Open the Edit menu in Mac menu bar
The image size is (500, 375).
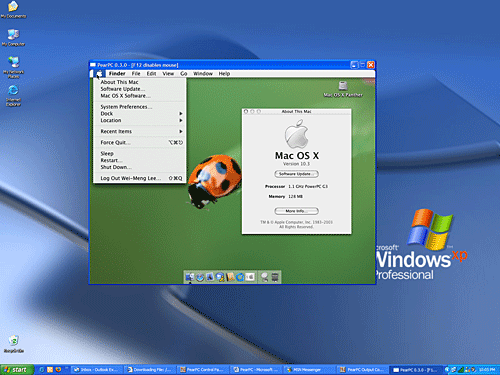(x=151, y=73)
